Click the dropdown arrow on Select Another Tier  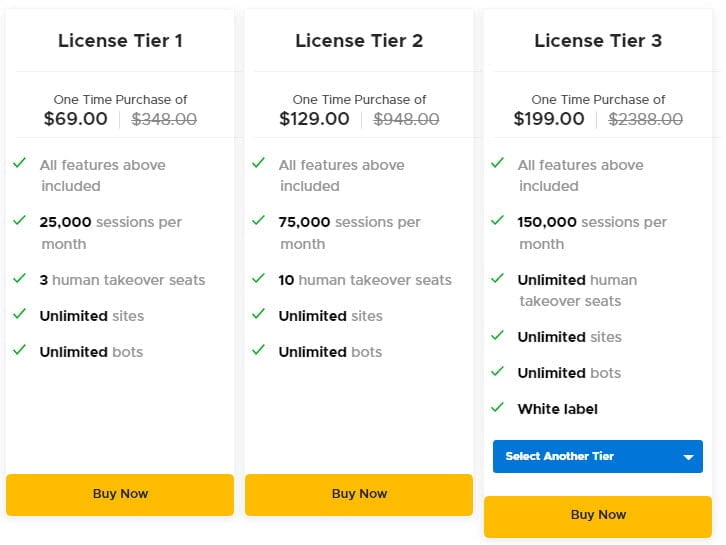tap(688, 457)
